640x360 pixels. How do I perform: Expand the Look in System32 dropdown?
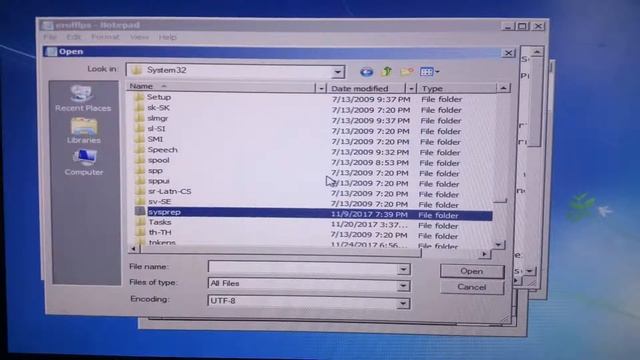click(x=338, y=72)
